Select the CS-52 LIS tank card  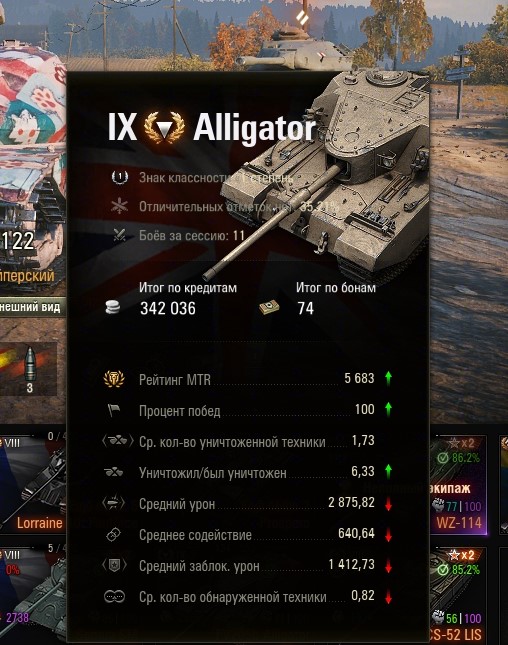(458, 596)
